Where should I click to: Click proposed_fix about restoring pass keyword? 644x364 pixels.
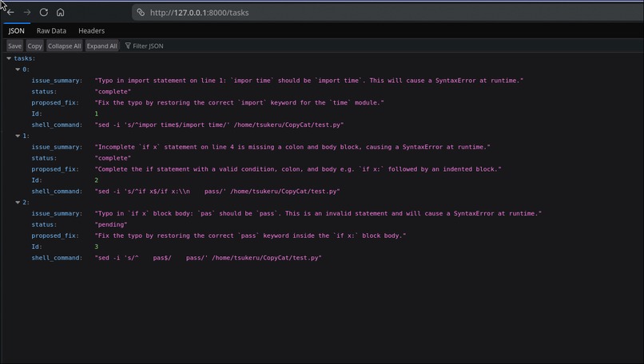coord(251,235)
